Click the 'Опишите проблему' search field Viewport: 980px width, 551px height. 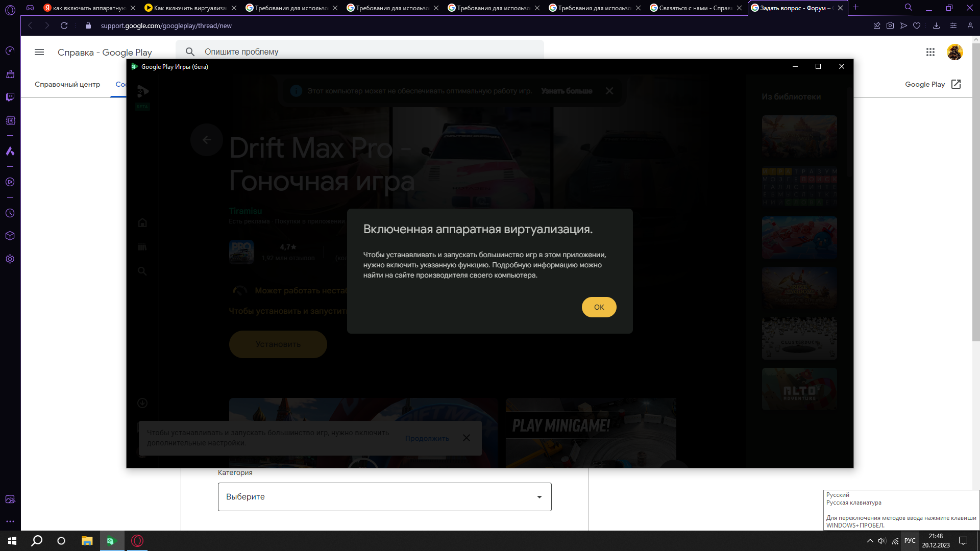[x=360, y=52]
